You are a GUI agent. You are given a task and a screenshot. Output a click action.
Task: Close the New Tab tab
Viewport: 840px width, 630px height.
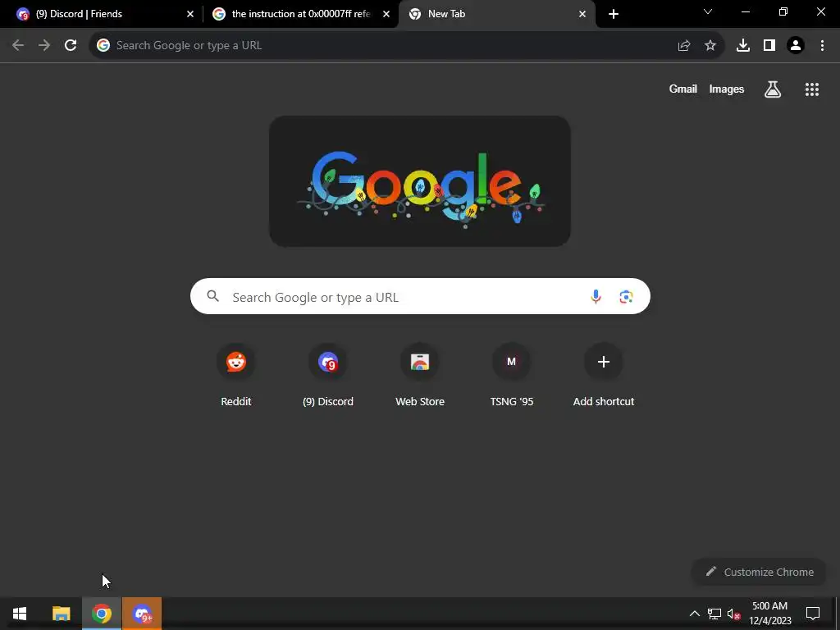[582, 14]
